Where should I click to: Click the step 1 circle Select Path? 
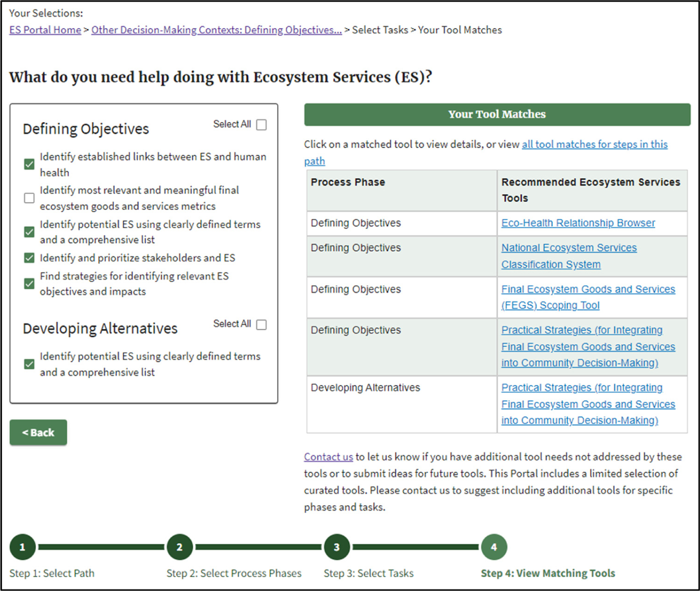tap(23, 547)
